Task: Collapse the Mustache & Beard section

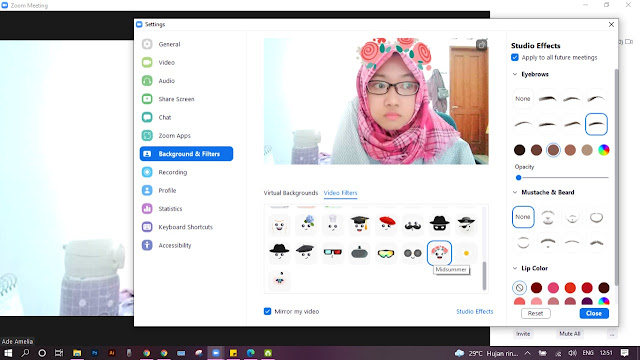Action: (x=515, y=192)
